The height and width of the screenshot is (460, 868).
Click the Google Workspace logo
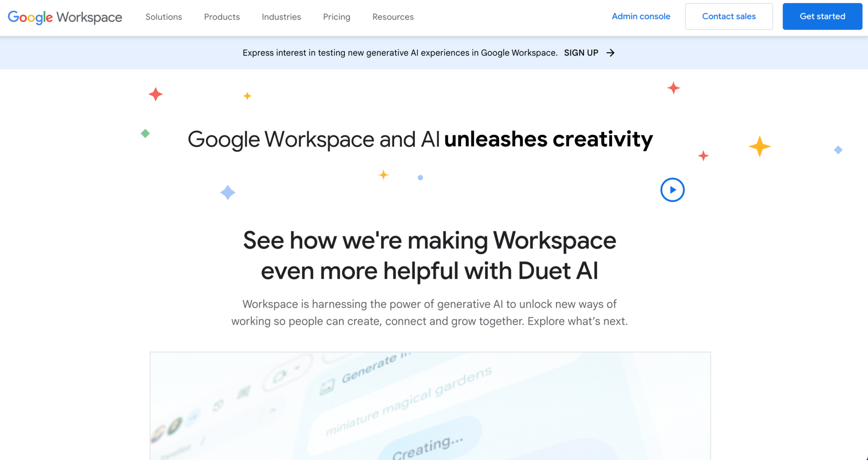point(65,17)
